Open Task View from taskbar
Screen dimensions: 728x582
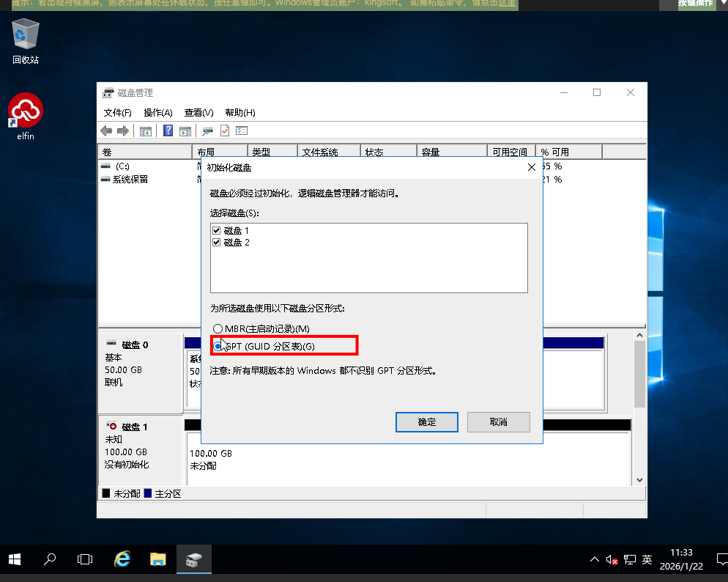coord(85,559)
